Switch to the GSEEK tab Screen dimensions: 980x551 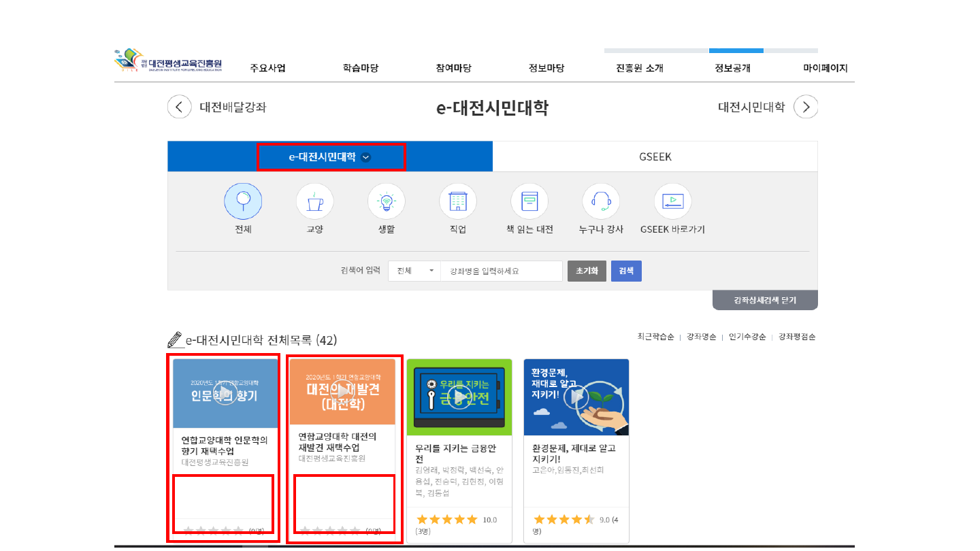click(x=655, y=157)
